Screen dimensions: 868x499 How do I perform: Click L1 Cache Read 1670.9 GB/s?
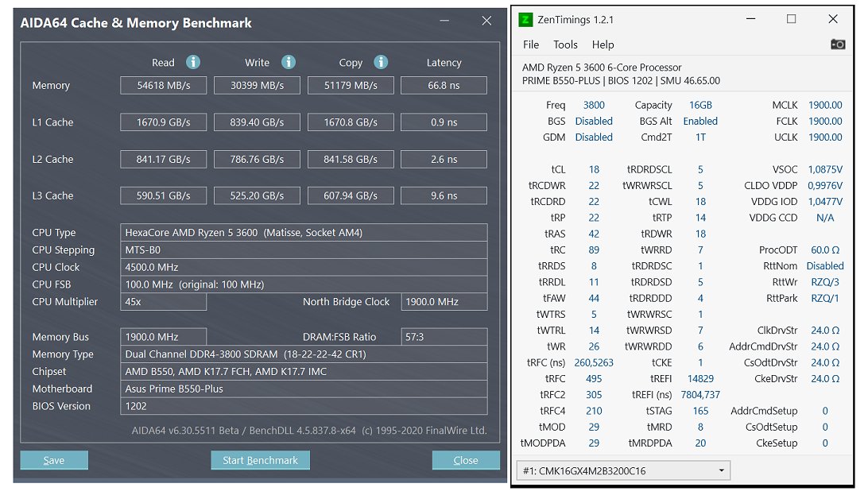click(163, 122)
